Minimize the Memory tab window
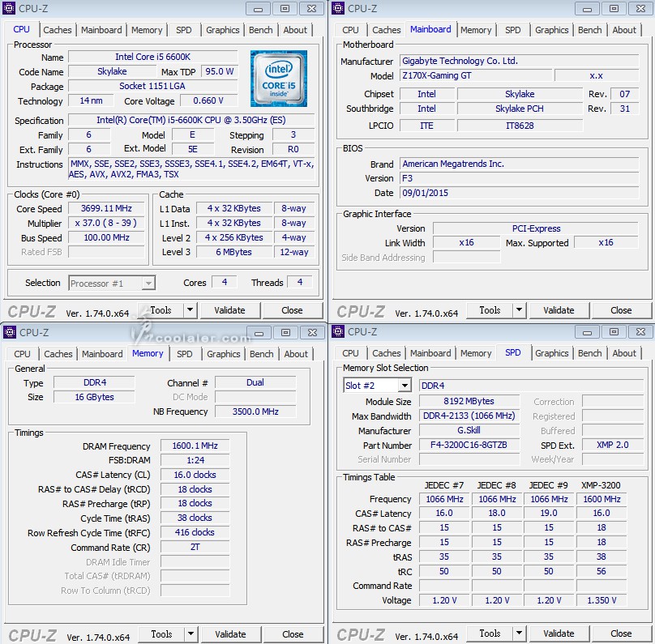Viewport: 655px width, 644px height. (259, 333)
